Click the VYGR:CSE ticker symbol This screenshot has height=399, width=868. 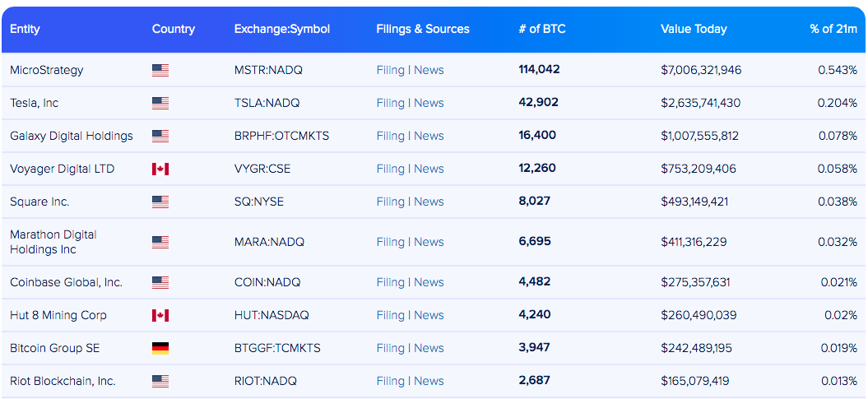pos(262,169)
